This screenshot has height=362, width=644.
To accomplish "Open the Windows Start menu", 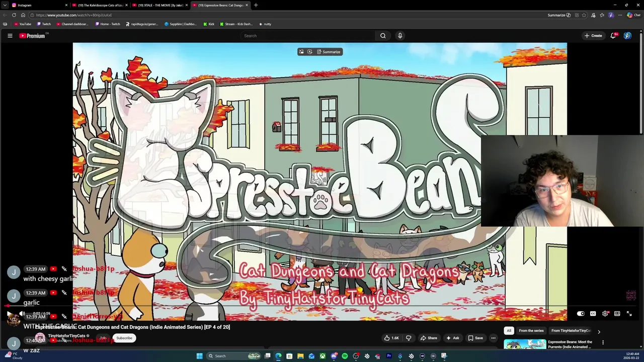I will [x=199, y=356].
